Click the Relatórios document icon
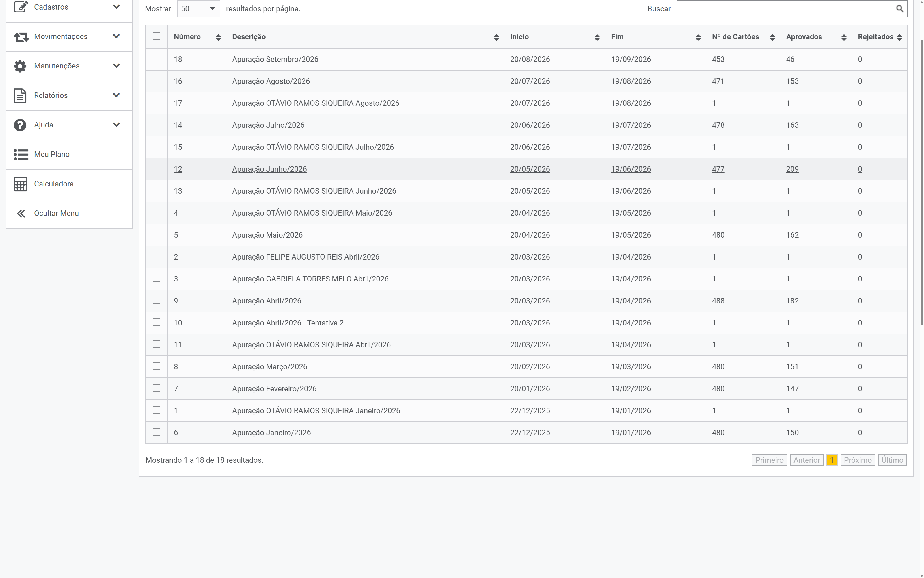The height and width of the screenshot is (578, 924). [20, 96]
